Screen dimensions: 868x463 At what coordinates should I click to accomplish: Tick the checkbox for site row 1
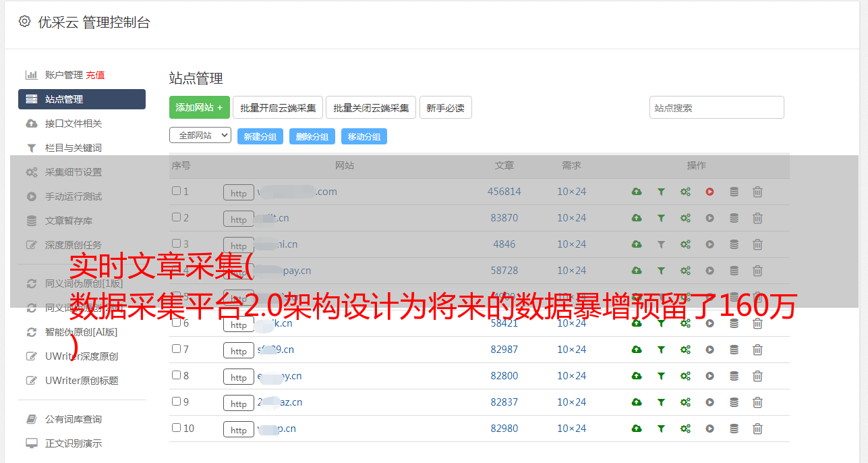[x=176, y=191]
